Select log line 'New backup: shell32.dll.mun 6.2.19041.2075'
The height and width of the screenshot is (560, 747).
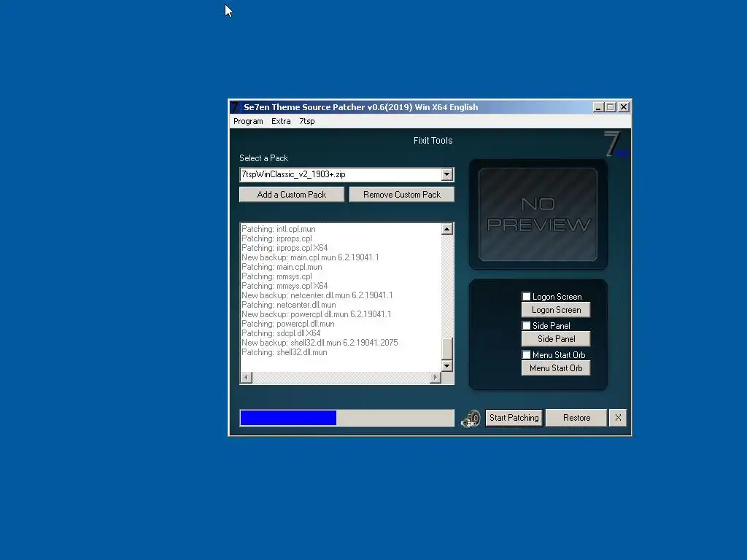tap(320, 343)
